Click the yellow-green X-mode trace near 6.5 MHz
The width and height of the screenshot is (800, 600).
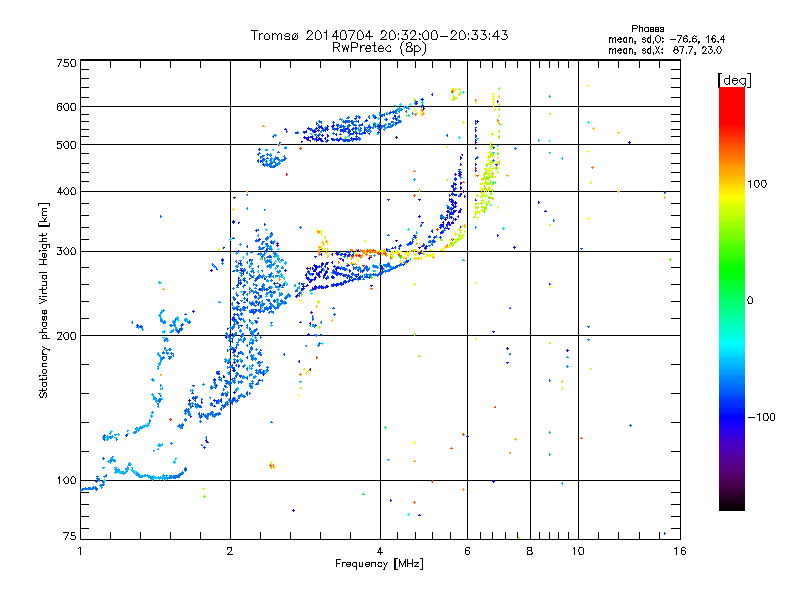[x=487, y=181]
